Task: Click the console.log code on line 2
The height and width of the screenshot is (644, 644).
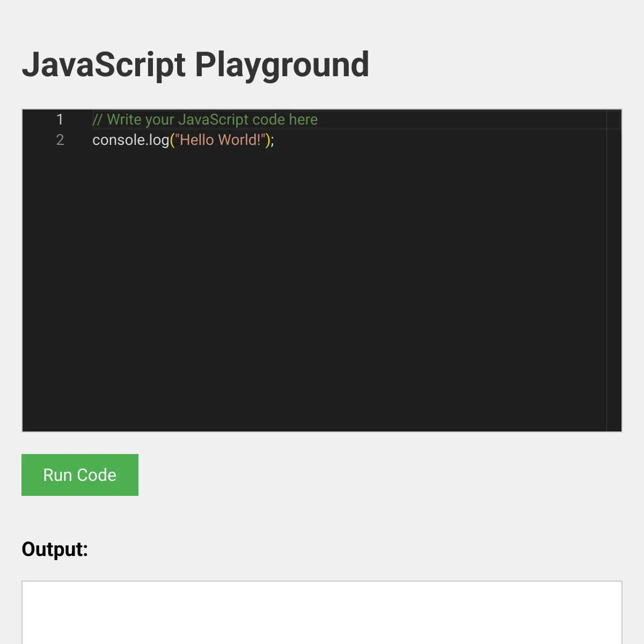Action: [183, 140]
